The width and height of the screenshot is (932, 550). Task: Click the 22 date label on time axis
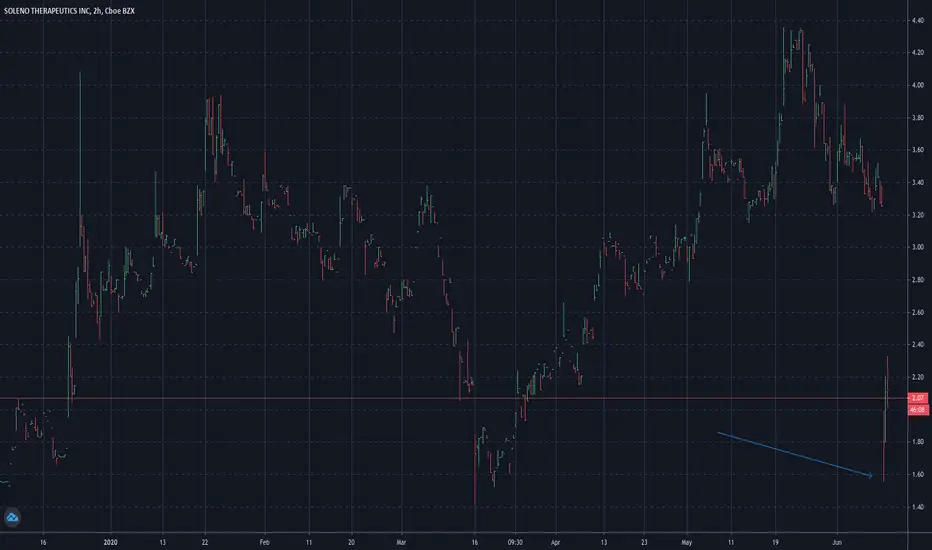(205, 542)
